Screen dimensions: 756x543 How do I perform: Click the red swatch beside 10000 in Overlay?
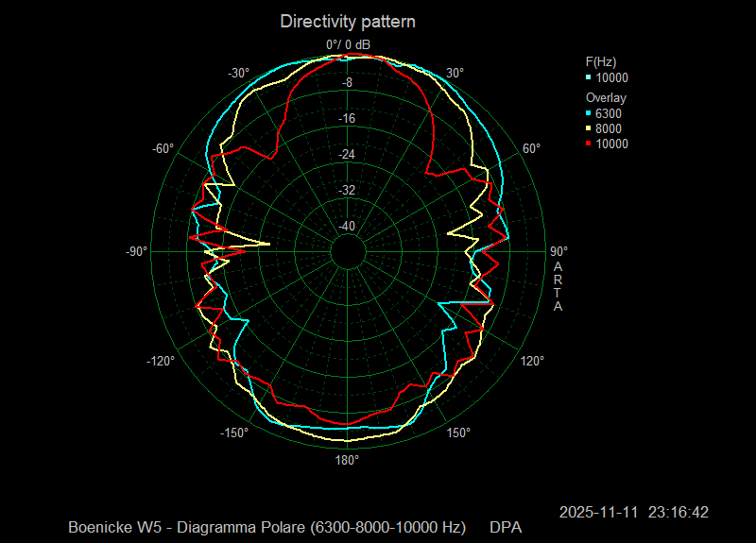tap(589, 144)
